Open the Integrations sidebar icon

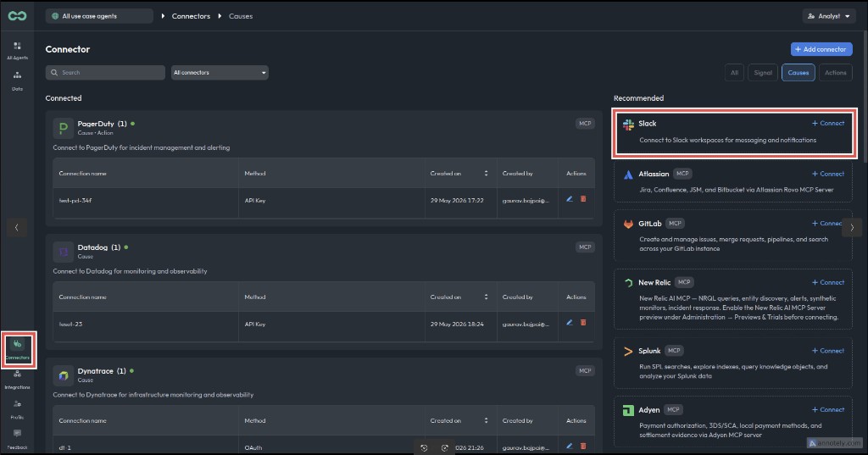(17, 380)
